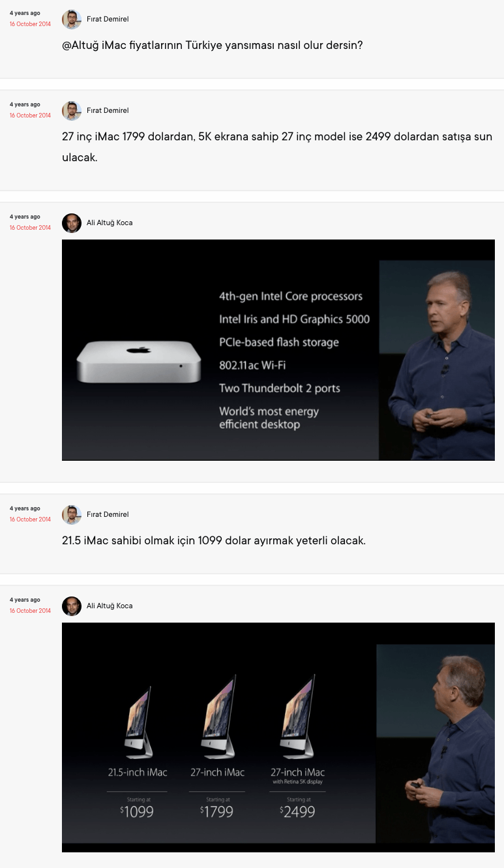Open the Mac mini specs slide image

click(x=278, y=350)
